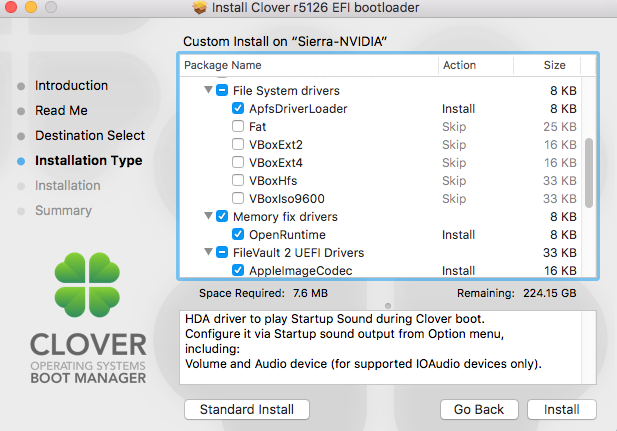Viewport: 617px width, 431px height.
Task: Click the Go Back button
Action: coord(479,409)
